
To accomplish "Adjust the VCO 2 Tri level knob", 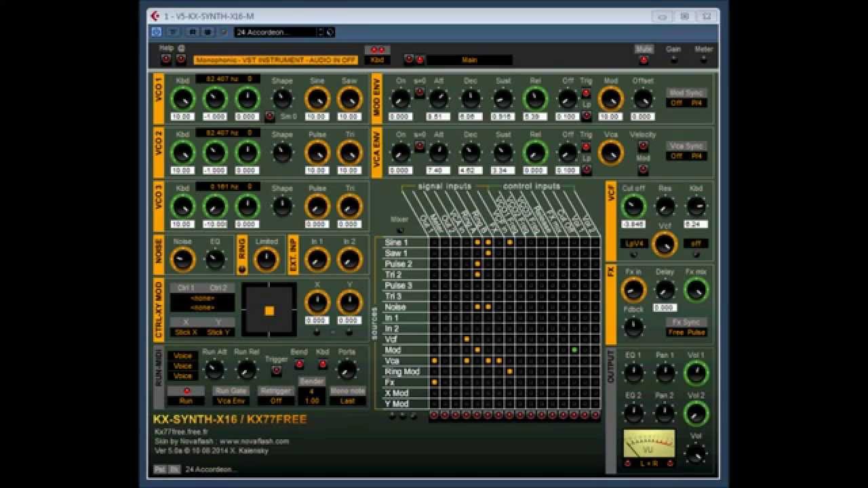I will point(350,152).
